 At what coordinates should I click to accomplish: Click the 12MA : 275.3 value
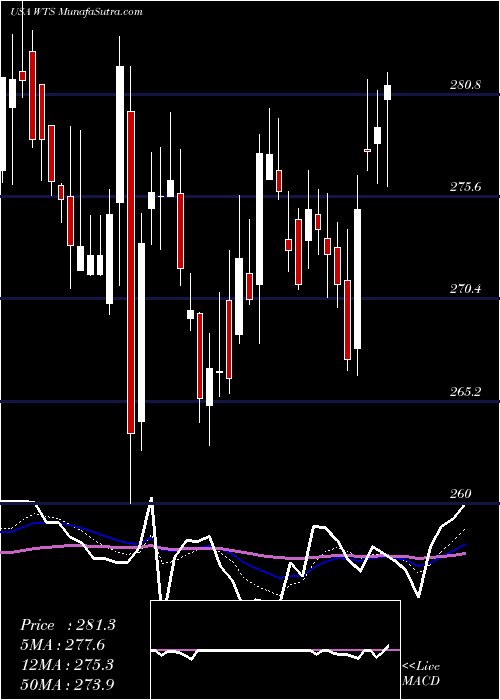(x=67, y=665)
